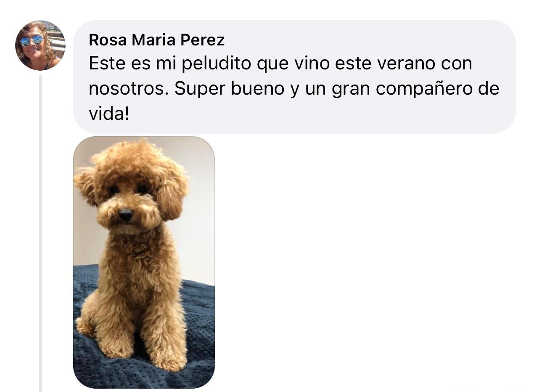Click the vertical reply thread line

coord(40,233)
